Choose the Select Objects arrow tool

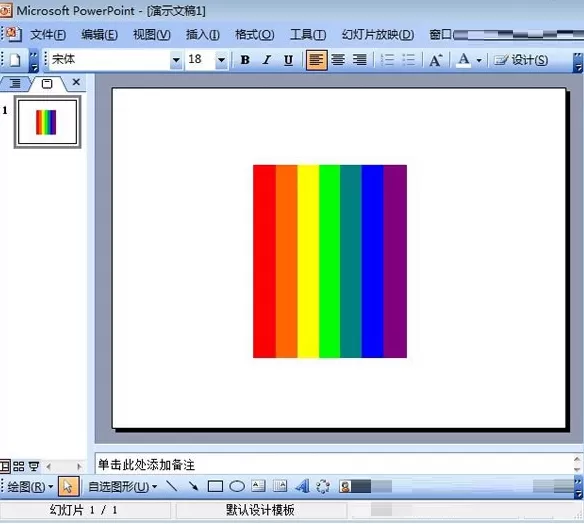(69, 486)
